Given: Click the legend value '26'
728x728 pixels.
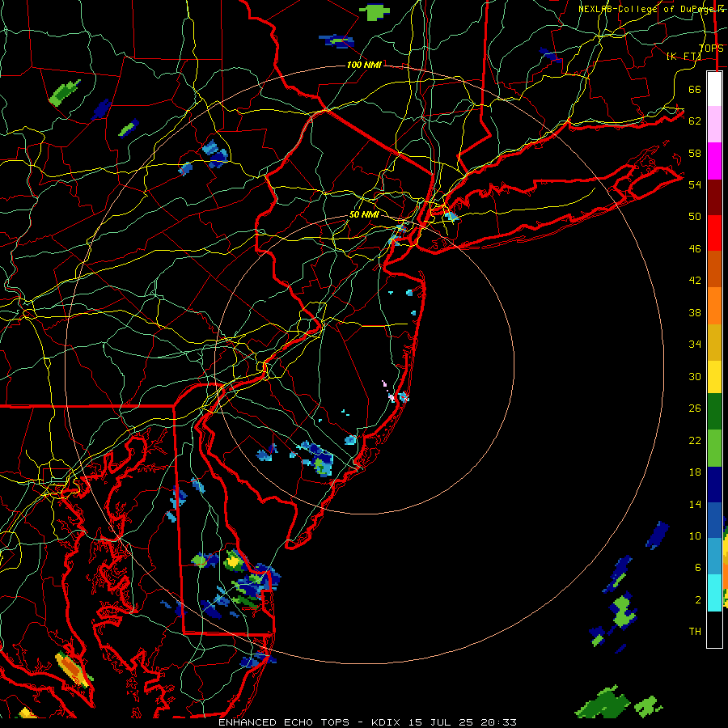Looking at the screenshot, I should point(695,408).
